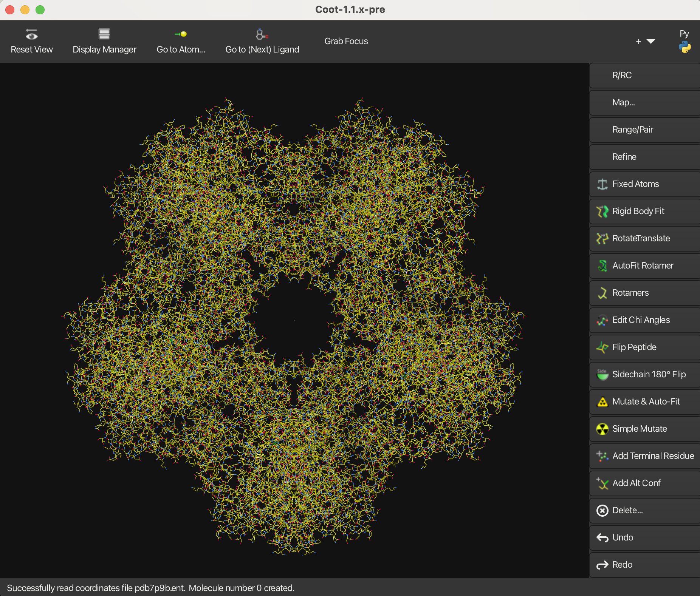Click the Redo arrow button
This screenshot has width=700, height=596.
602,565
